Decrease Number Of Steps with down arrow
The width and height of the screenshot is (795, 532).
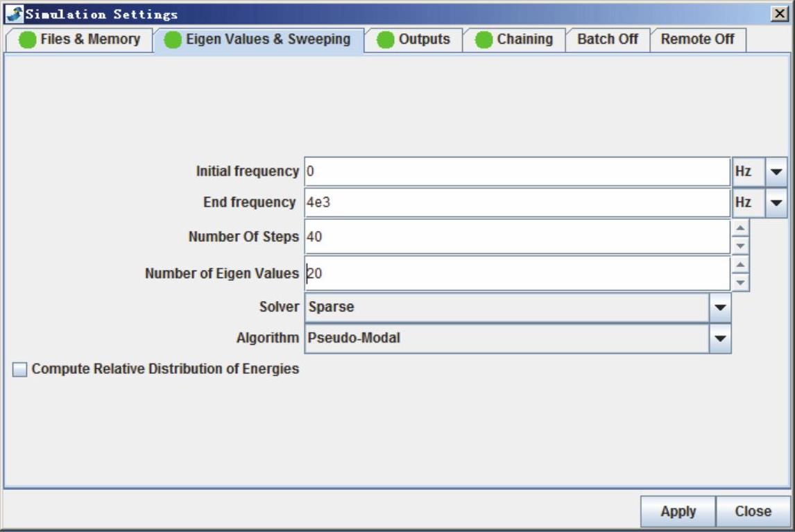[740, 246]
